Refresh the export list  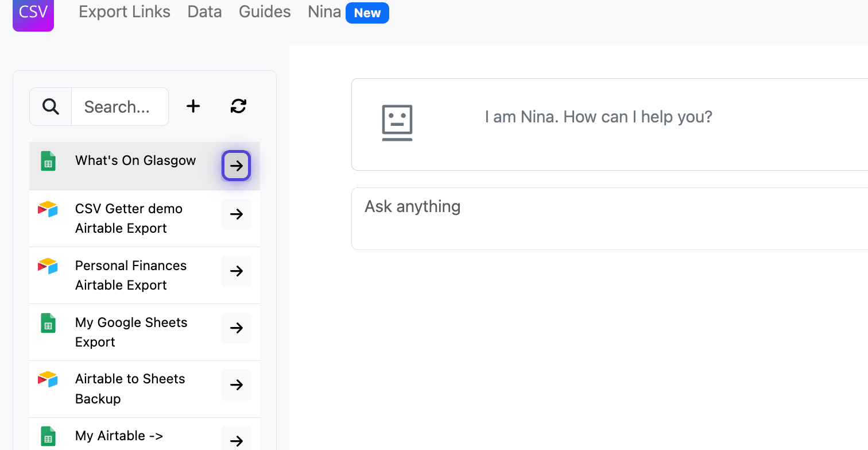click(238, 106)
